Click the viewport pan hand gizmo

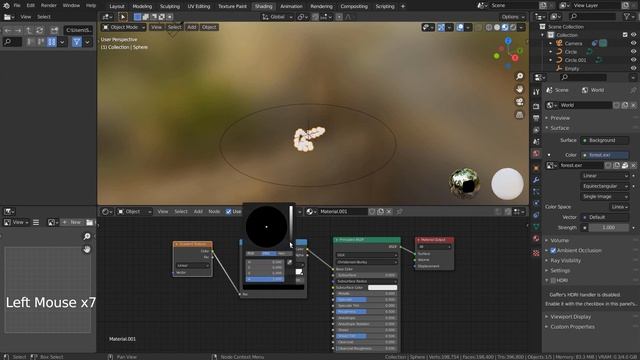coord(519,89)
